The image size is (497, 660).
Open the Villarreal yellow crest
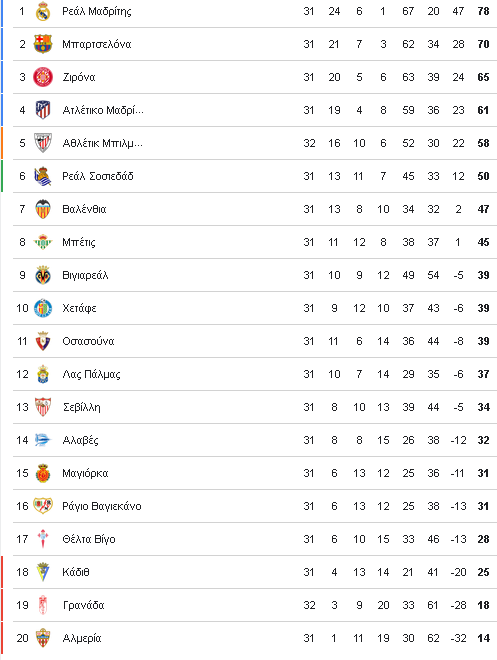pyautogui.click(x=43, y=275)
